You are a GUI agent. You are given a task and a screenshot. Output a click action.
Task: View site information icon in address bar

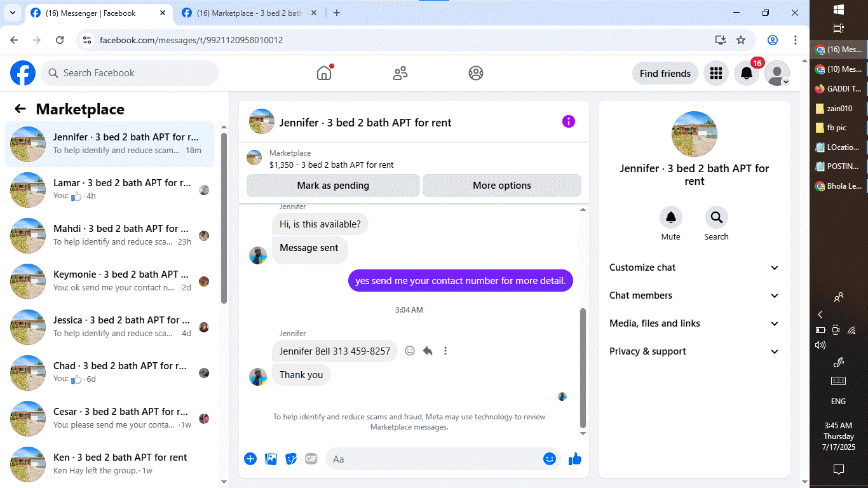(88, 40)
